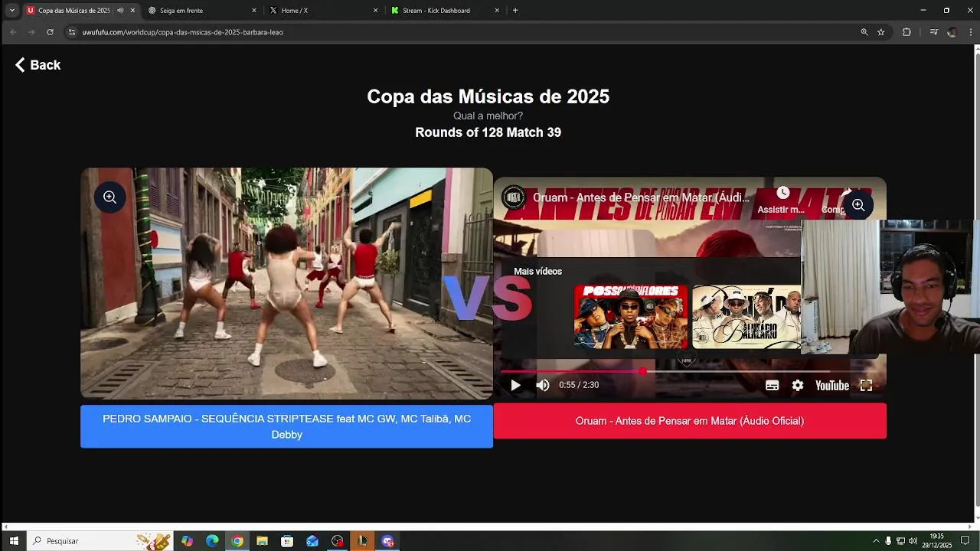Vote for Oruam - Antes de Pensar em Matar
980x551 pixels.
(x=690, y=421)
